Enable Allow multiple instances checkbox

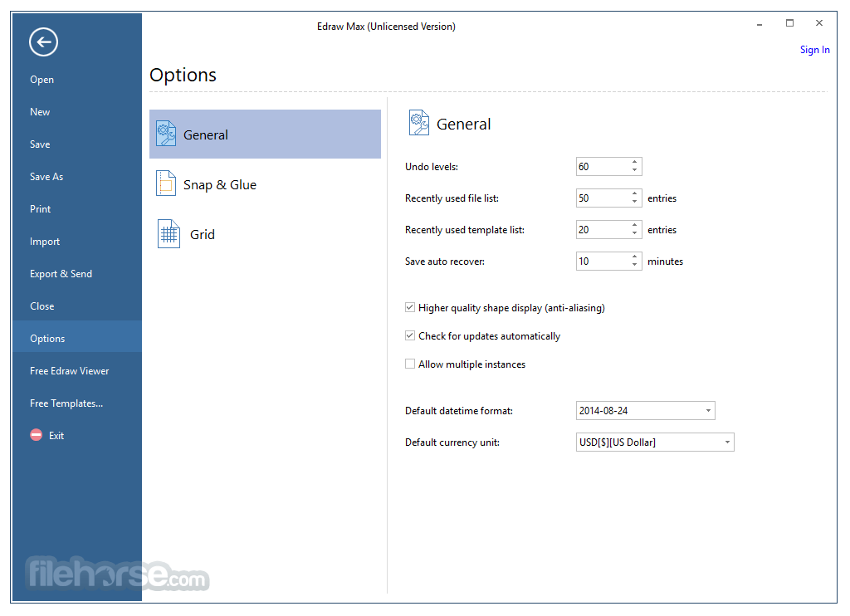pyautogui.click(x=410, y=364)
